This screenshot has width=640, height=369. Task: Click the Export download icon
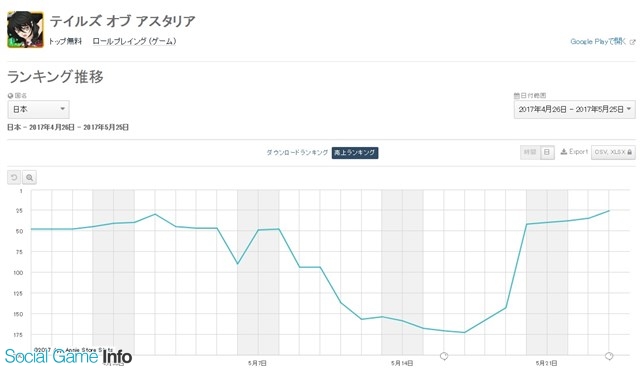[x=564, y=152]
